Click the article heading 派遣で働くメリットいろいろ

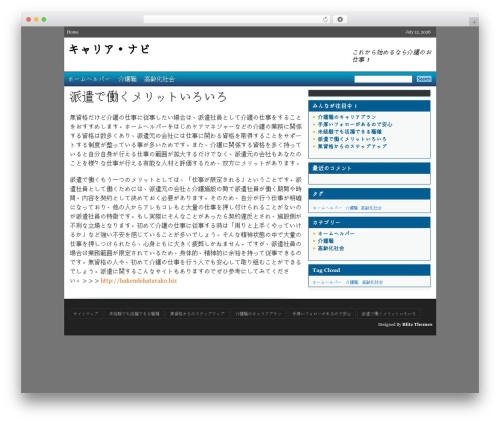[148, 97]
